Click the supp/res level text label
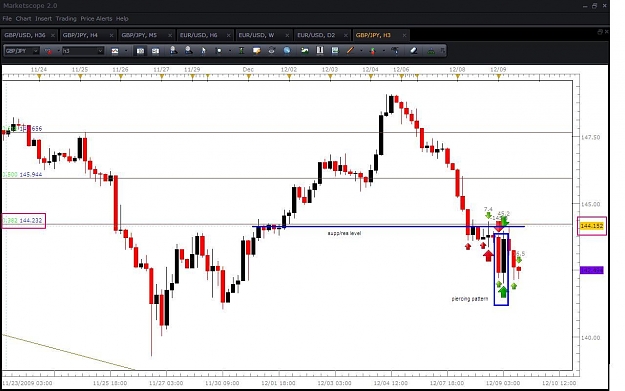625x391 pixels. (x=344, y=233)
